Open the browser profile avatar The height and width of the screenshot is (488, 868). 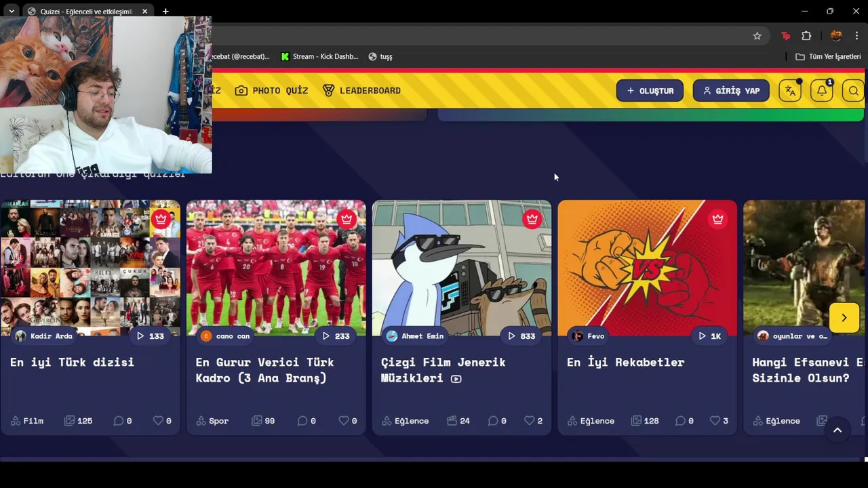pyautogui.click(x=836, y=36)
